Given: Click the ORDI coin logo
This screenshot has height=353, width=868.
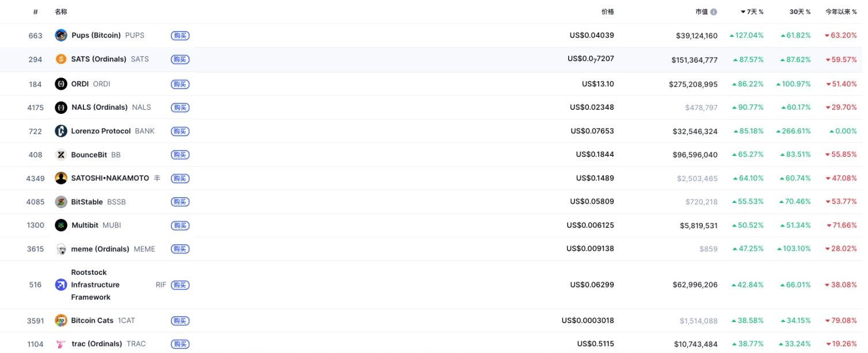Looking at the screenshot, I should click(61, 84).
